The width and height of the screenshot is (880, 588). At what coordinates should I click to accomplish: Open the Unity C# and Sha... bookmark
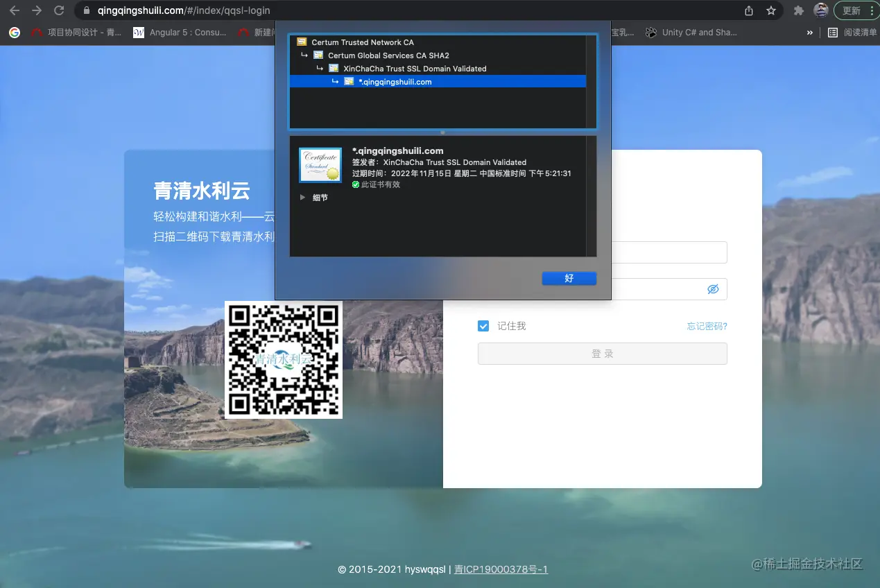coord(691,32)
